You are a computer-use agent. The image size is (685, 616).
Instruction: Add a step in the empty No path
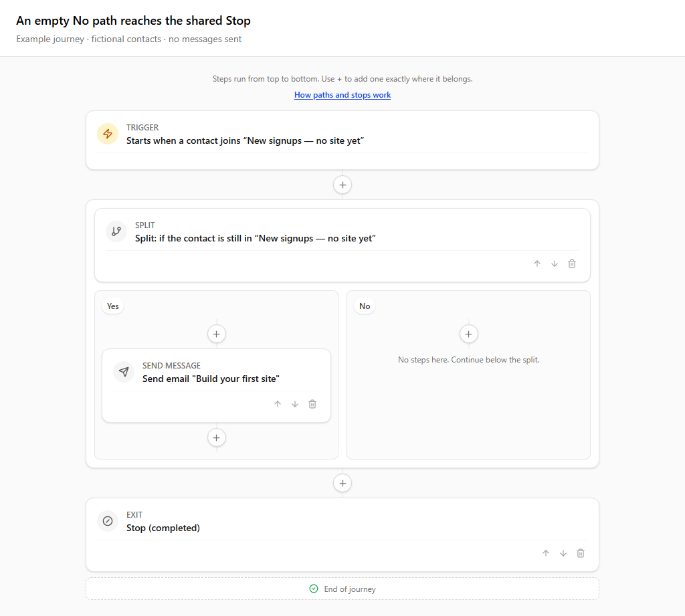468,334
